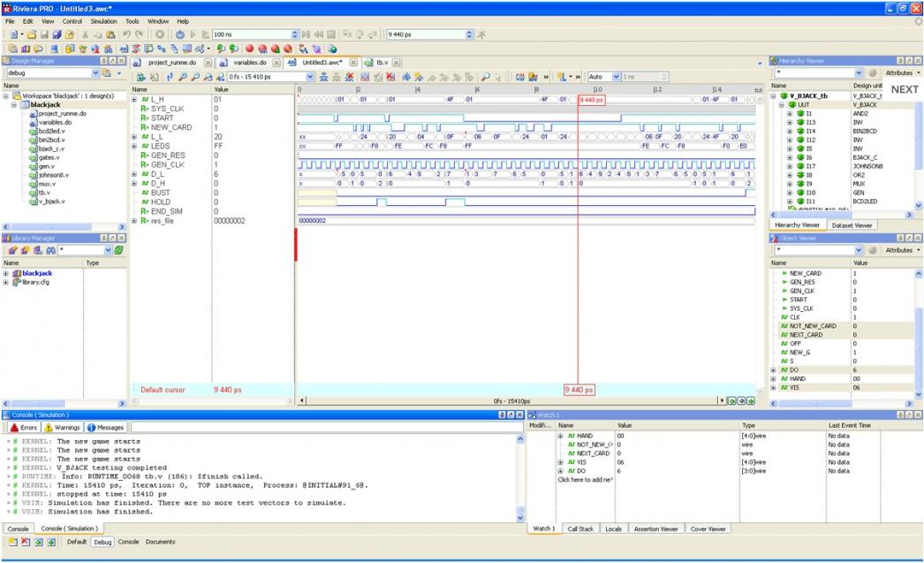Click the Assertion Viewer tab

coord(655,529)
